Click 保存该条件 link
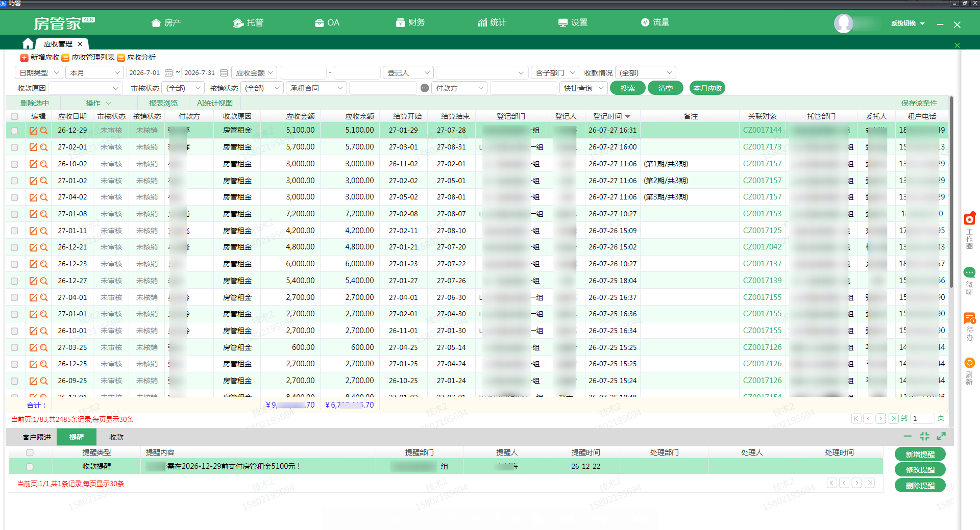The width and height of the screenshot is (980, 530). pyautogui.click(x=919, y=103)
